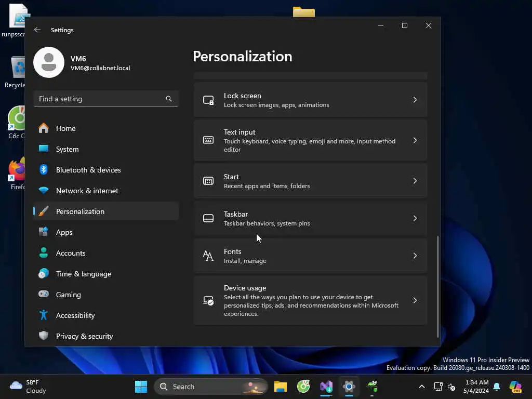This screenshot has width=532, height=399.
Task: Select Apps in the sidebar
Action: tap(106, 232)
